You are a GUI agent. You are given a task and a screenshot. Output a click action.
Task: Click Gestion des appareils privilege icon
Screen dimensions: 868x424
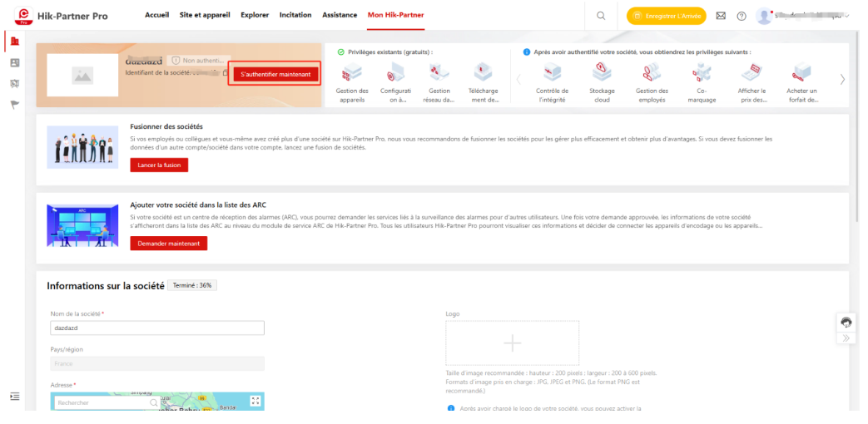(351, 71)
